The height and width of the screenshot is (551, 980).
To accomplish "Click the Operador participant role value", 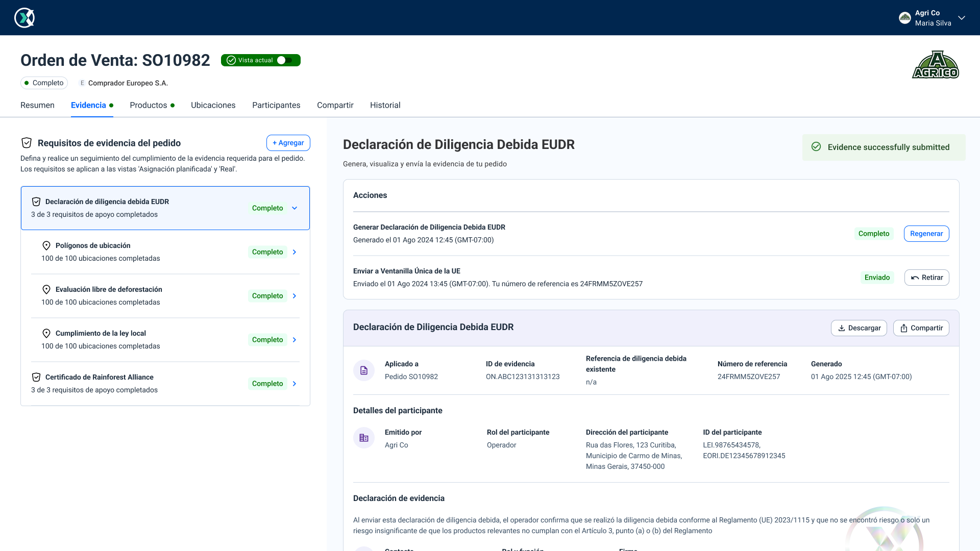I will pyautogui.click(x=502, y=445).
